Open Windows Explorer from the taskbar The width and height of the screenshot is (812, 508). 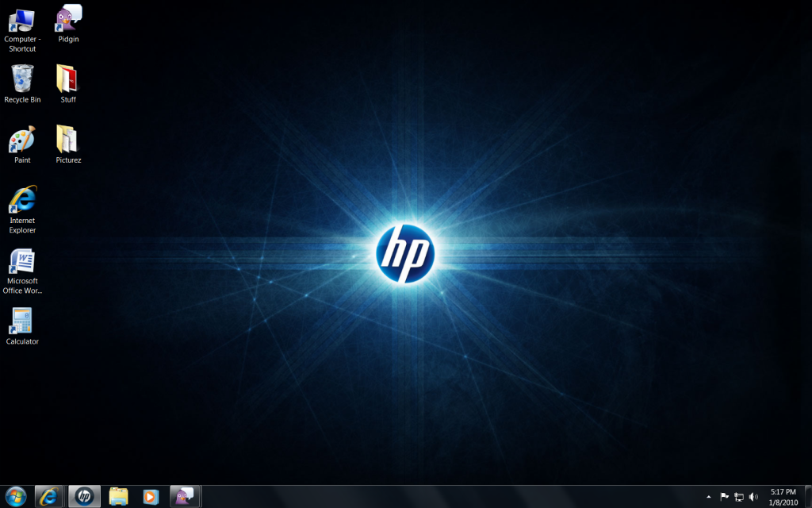tap(118, 497)
